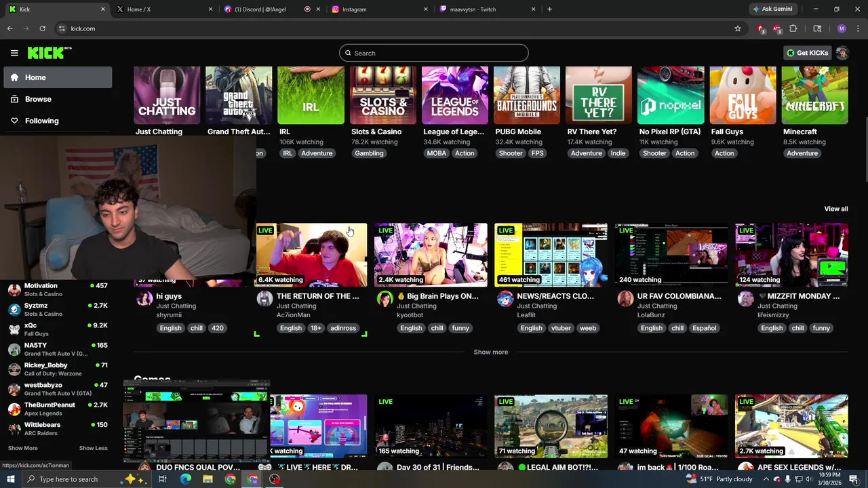Open the Kick hamburger sidebar menu
The height and width of the screenshot is (488, 868).
(x=14, y=53)
